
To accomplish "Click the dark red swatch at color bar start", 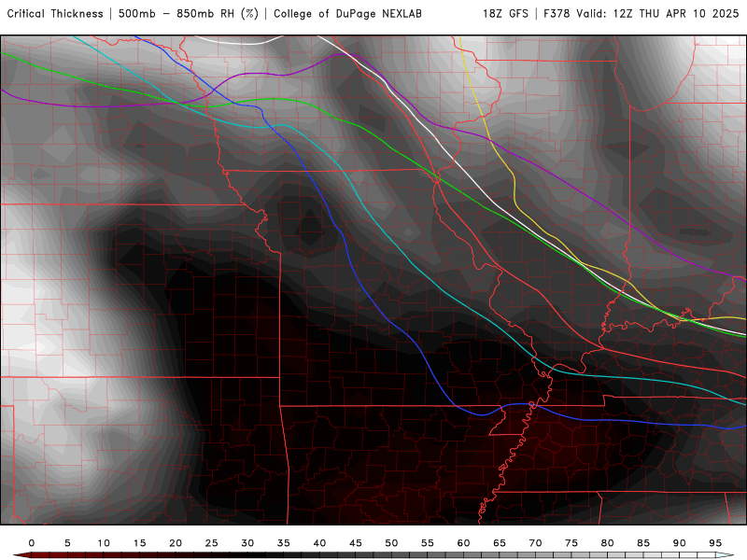I will pos(22,555).
